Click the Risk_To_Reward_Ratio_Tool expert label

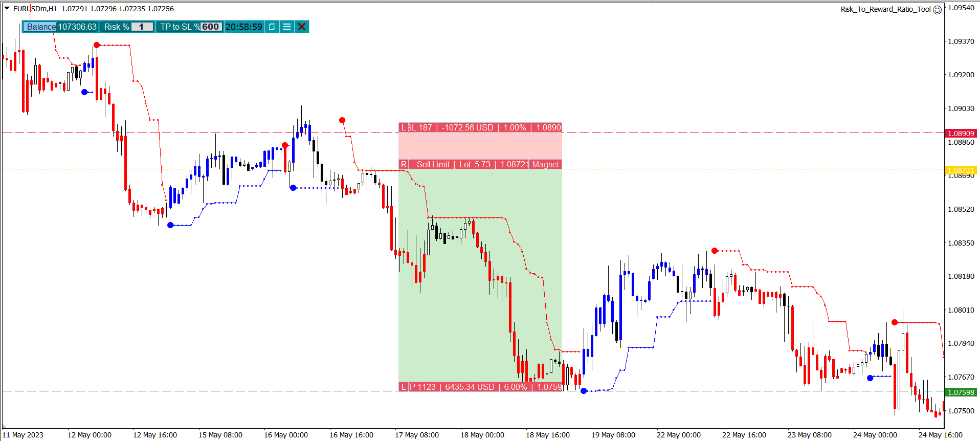tap(885, 9)
